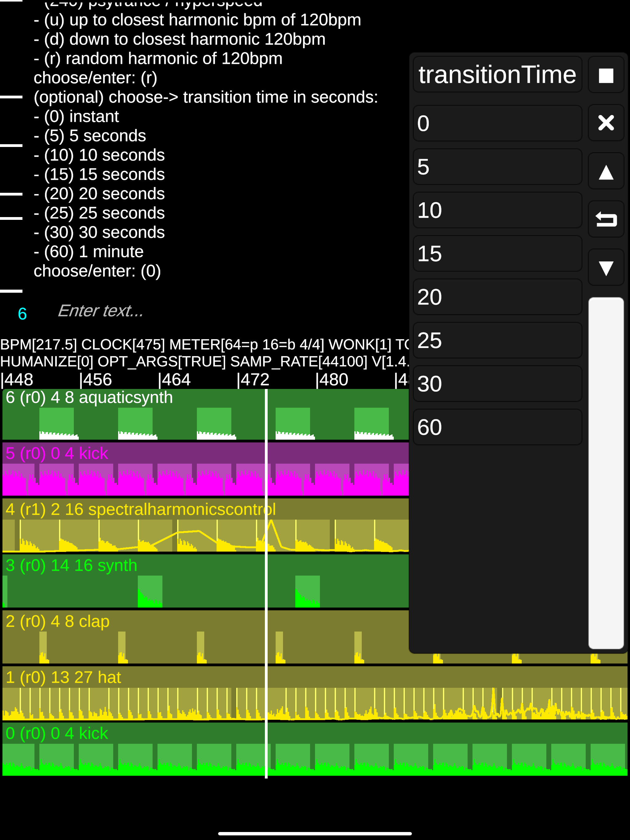This screenshot has height=840, width=630.
Task: Click timeline marker 480
Action: (x=332, y=380)
